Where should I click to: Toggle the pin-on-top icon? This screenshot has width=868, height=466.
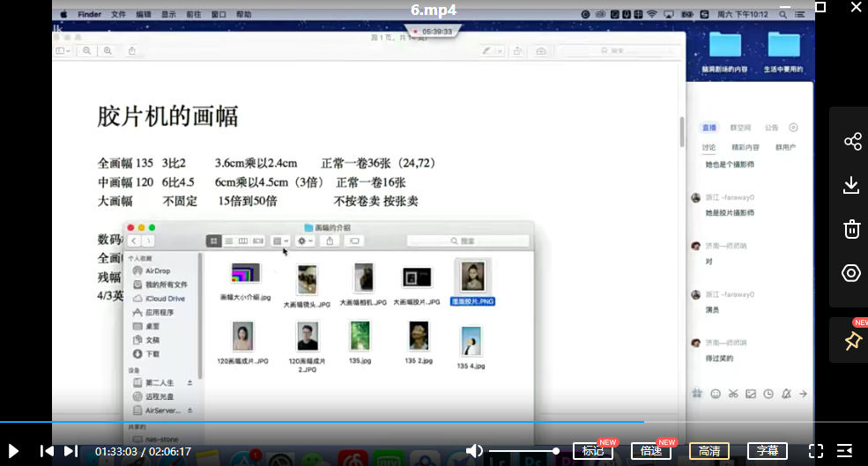coord(851,341)
